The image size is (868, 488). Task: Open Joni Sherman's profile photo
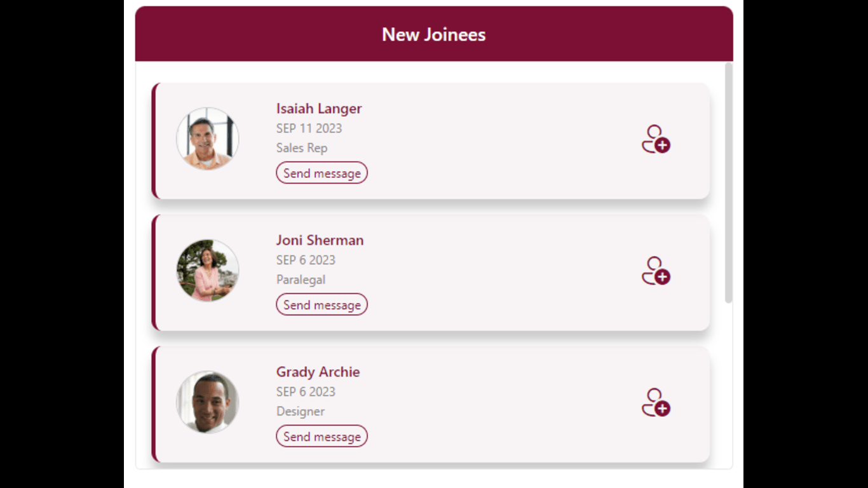pyautogui.click(x=208, y=270)
